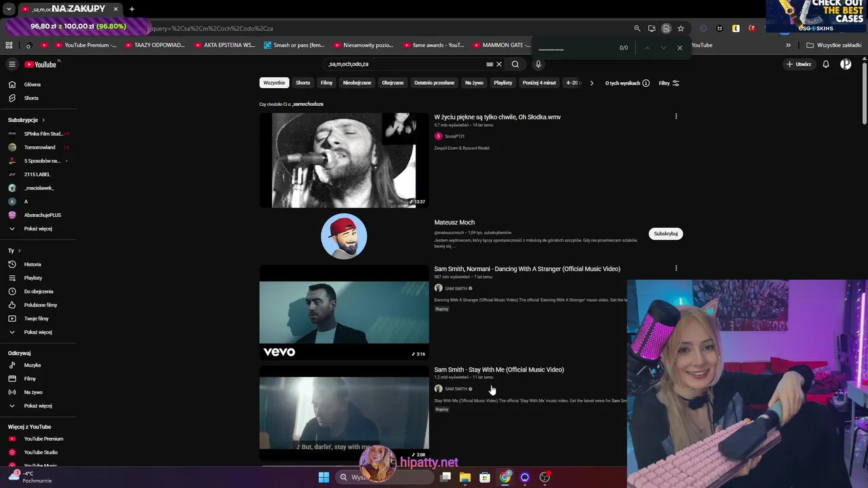The width and height of the screenshot is (868, 488).
Task: Select the Na żywo filter chip
Action: (x=474, y=83)
